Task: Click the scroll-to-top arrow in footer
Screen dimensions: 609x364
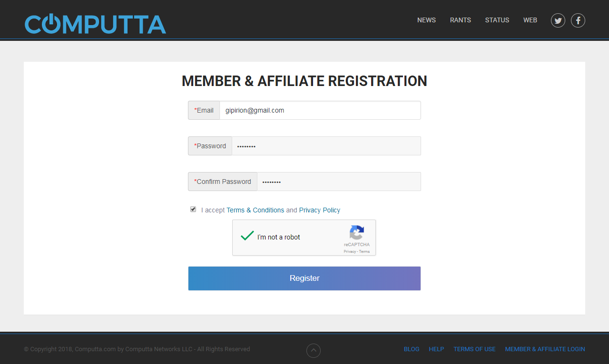Action: click(x=314, y=351)
